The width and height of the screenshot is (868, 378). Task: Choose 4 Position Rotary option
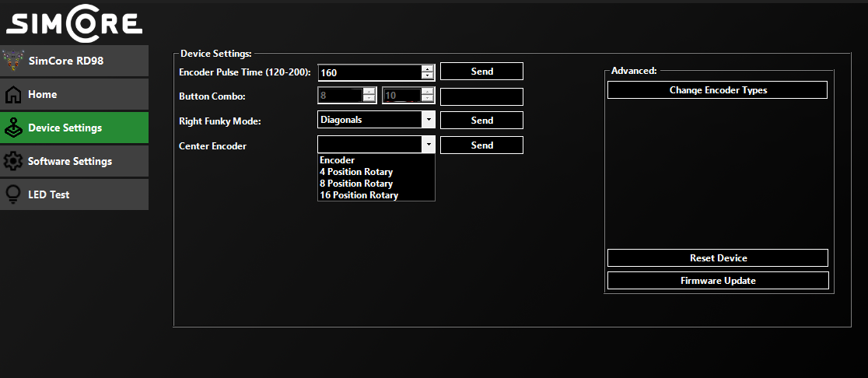click(376, 172)
